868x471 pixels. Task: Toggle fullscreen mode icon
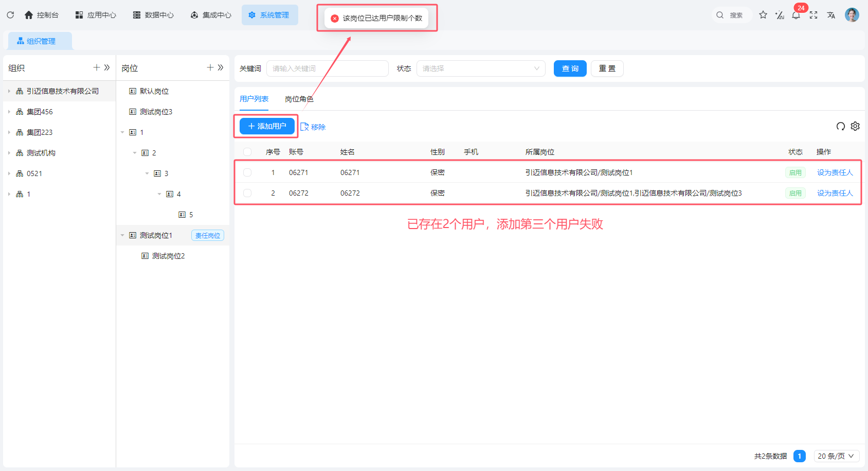click(813, 15)
